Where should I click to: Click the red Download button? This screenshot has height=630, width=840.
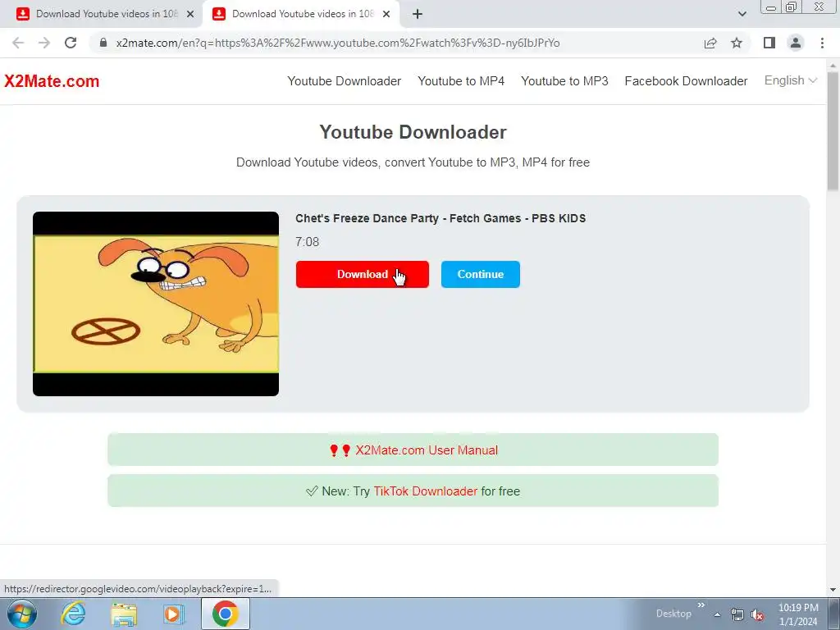tap(362, 274)
